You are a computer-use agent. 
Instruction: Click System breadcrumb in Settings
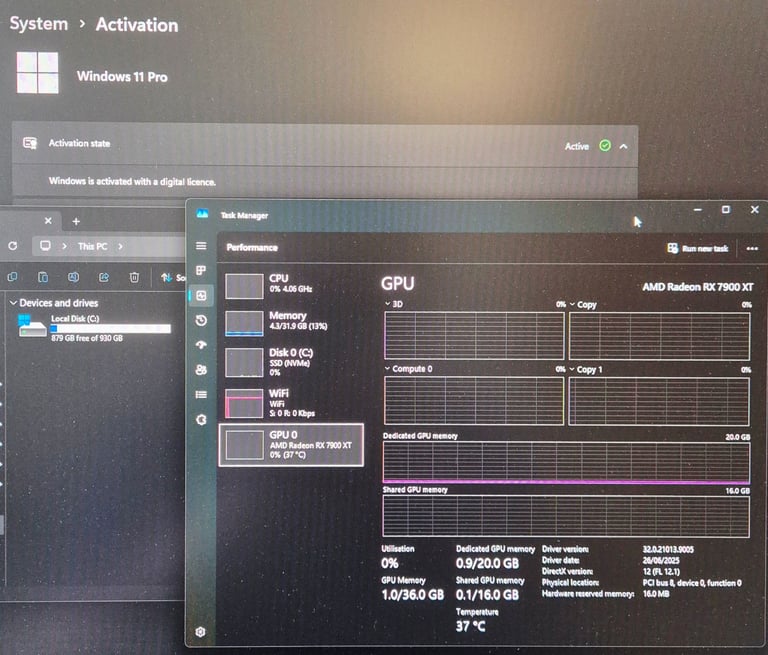click(x=39, y=24)
